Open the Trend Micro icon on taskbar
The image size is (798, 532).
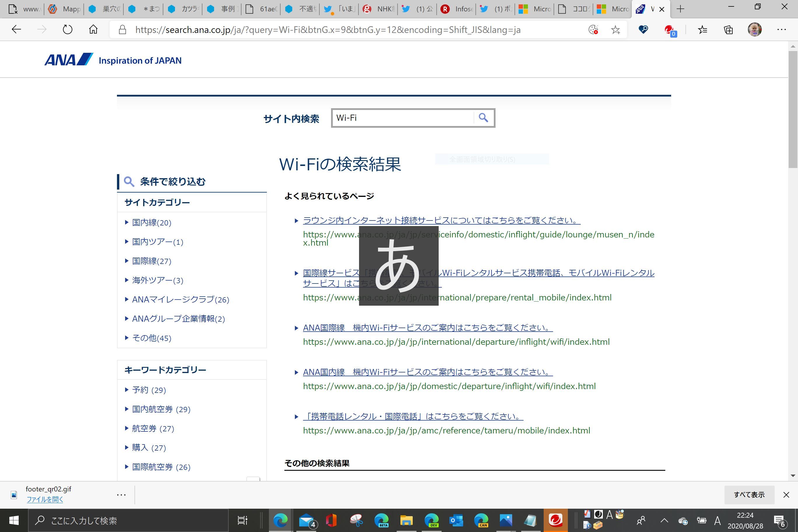pyautogui.click(x=556, y=520)
